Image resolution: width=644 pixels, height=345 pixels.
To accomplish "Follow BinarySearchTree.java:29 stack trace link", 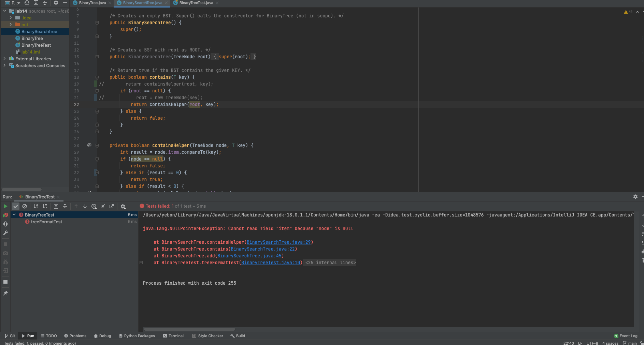I will 278,242.
